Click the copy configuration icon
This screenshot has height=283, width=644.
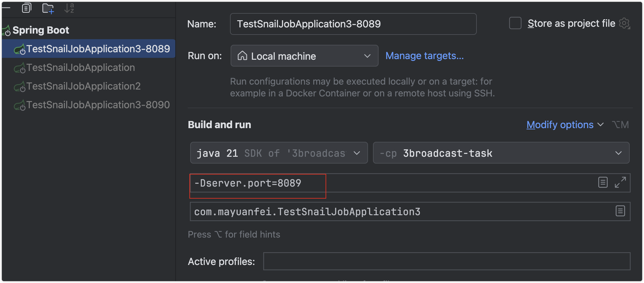coord(27,8)
